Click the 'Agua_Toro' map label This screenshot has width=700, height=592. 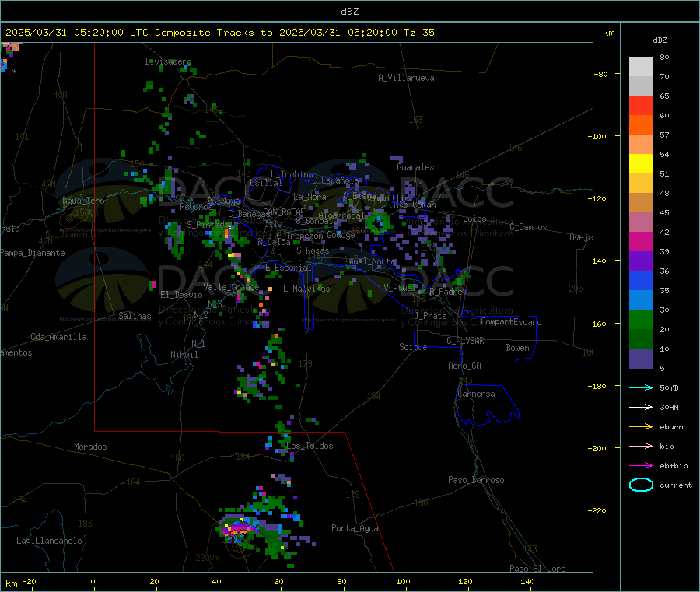click(83, 201)
